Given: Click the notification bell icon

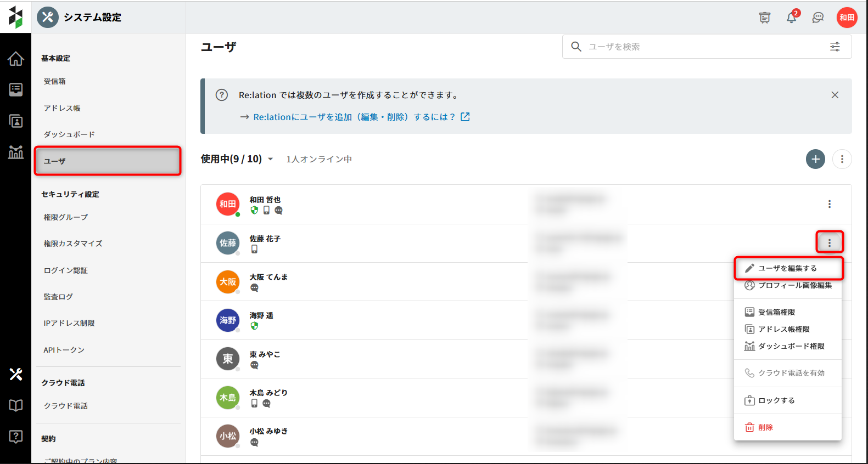Looking at the screenshot, I should (791, 18).
